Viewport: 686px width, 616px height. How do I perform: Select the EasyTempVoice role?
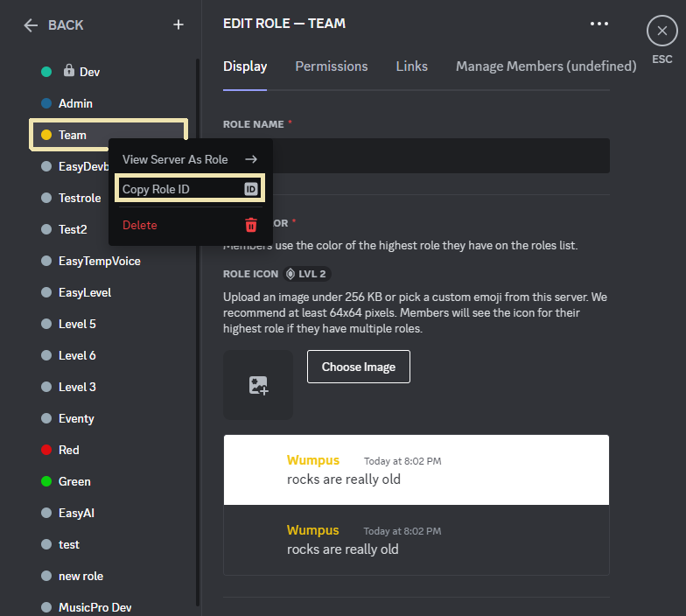108,261
